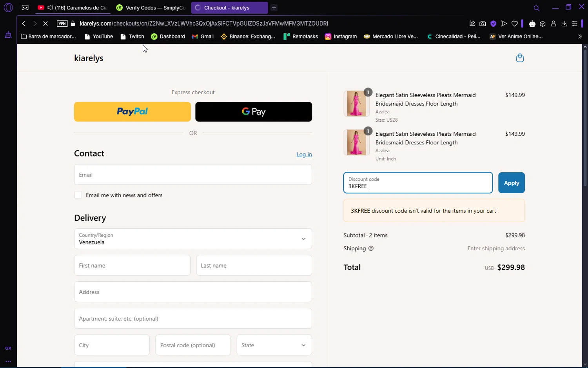Go back with the browser back arrow
The width and height of the screenshot is (588, 368).
click(24, 24)
